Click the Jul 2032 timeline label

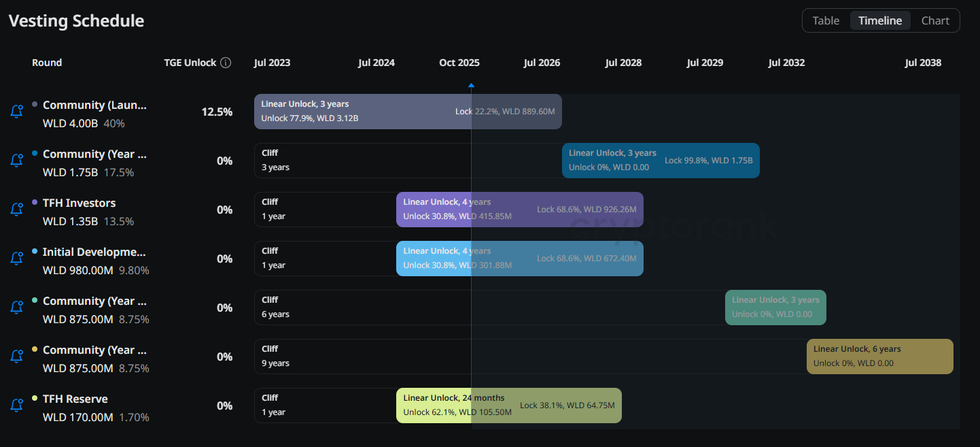(786, 63)
